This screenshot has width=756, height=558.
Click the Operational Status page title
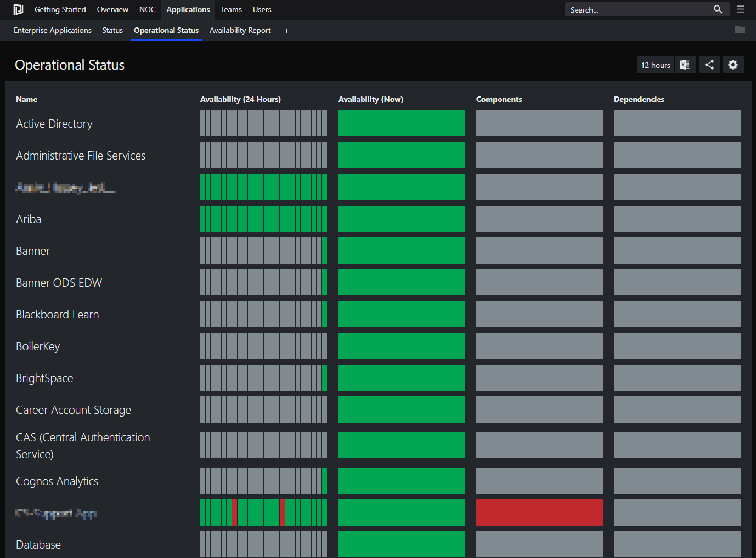point(70,65)
